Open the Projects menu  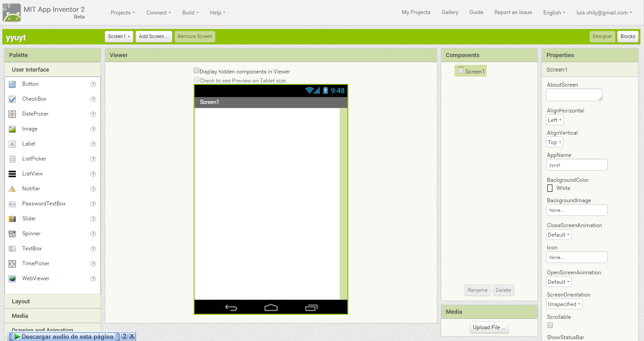pos(122,13)
